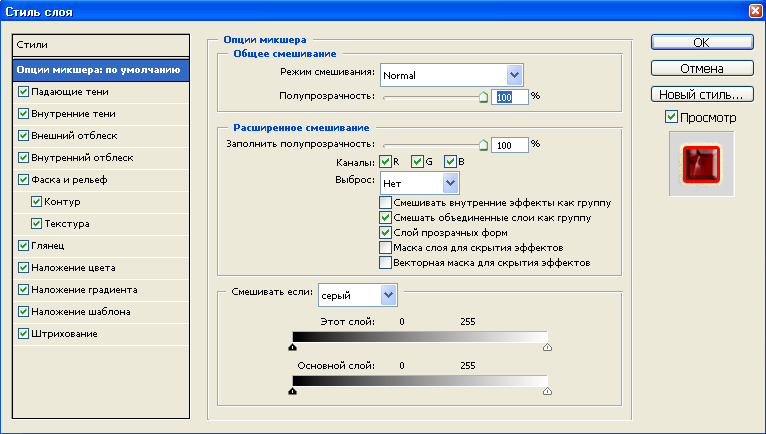Screen dimensions: 766x434
Task: Click the Этот слой white point marker
Action: 547,347
